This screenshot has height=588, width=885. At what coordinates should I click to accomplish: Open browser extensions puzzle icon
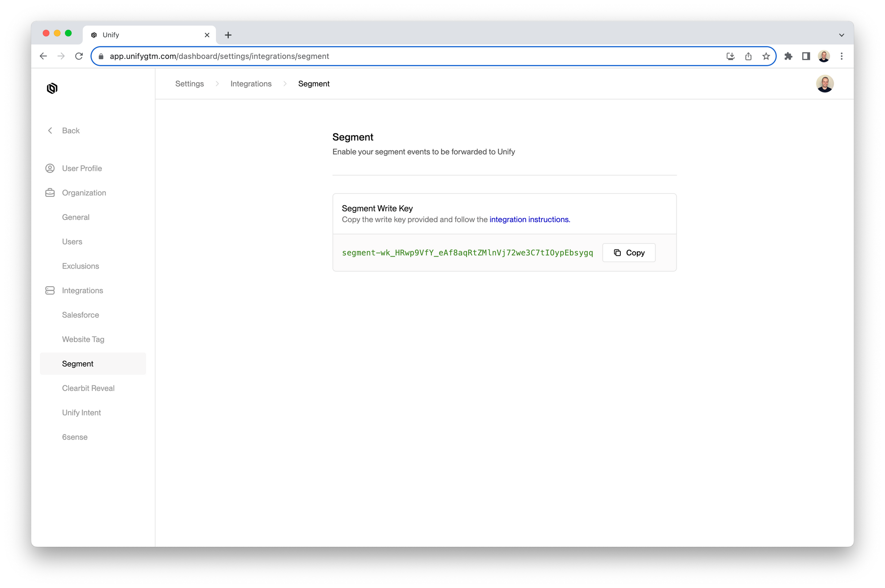788,56
